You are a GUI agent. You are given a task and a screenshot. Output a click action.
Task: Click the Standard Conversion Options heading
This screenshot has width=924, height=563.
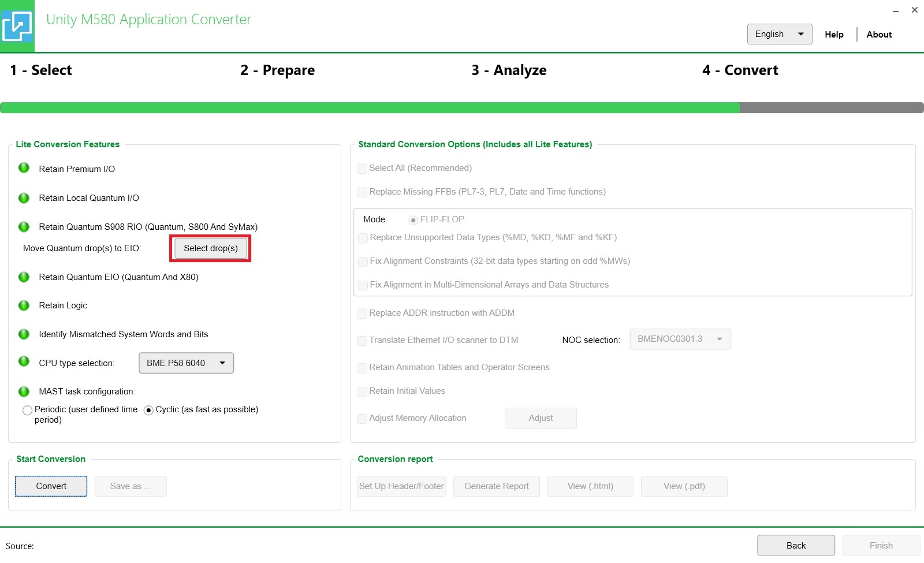475,144
